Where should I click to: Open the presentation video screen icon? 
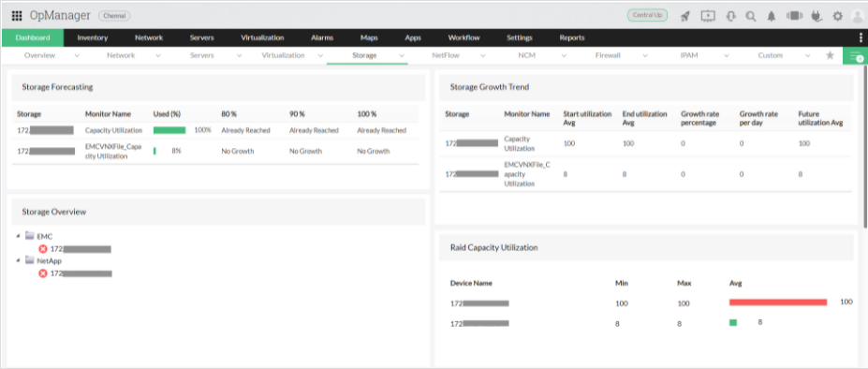click(708, 16)
